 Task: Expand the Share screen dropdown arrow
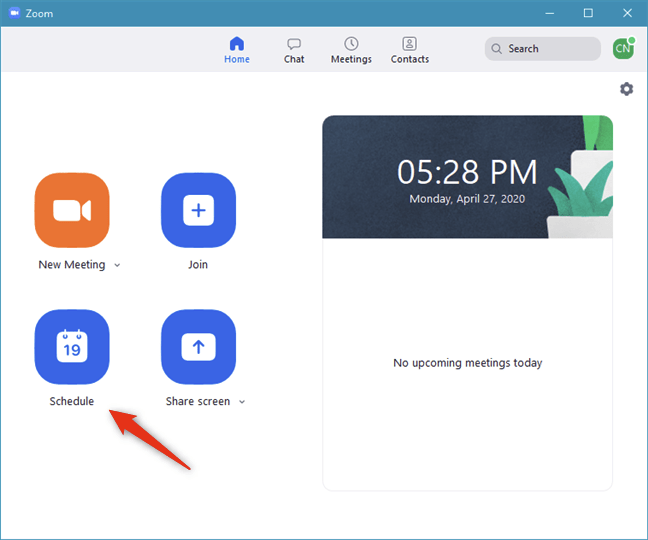[242, 402]
